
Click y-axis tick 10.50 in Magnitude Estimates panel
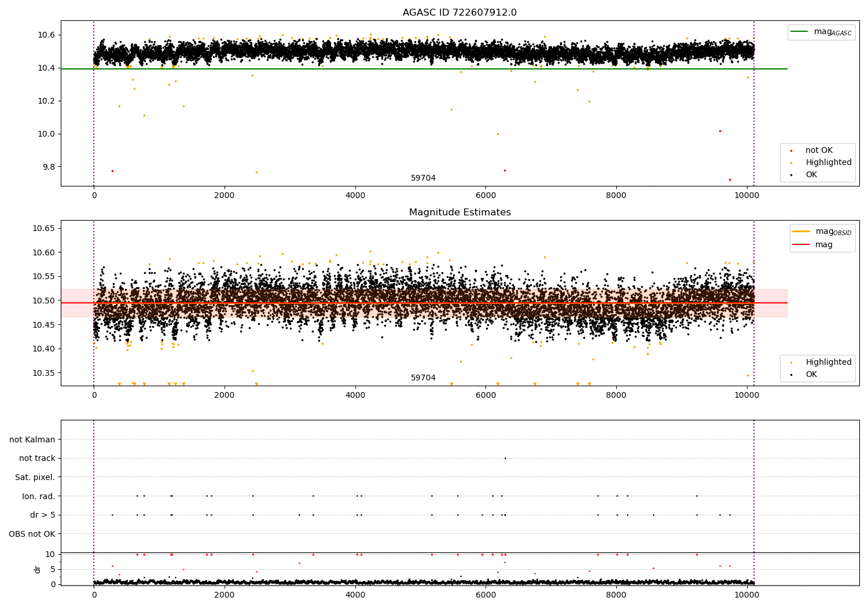coord(44,301)
